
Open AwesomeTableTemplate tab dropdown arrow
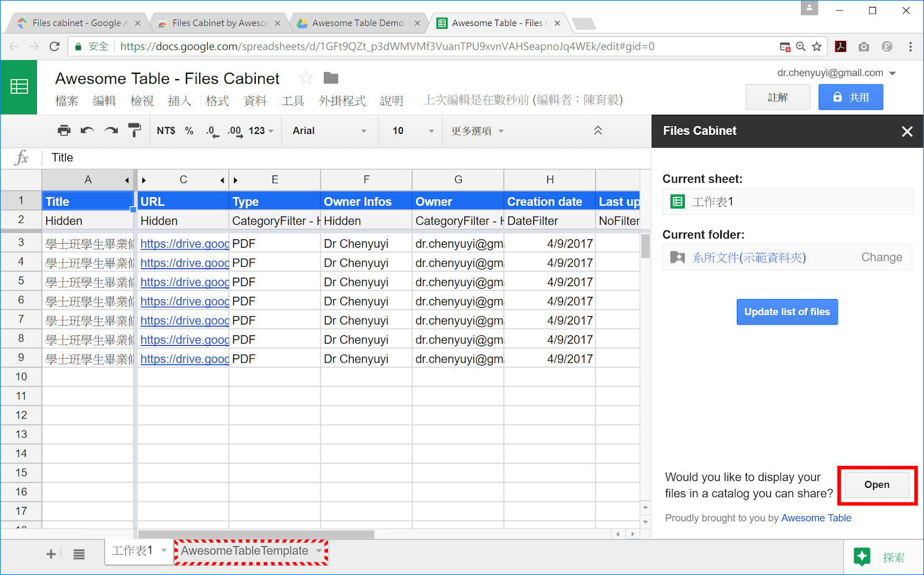(x=319, y=551)
